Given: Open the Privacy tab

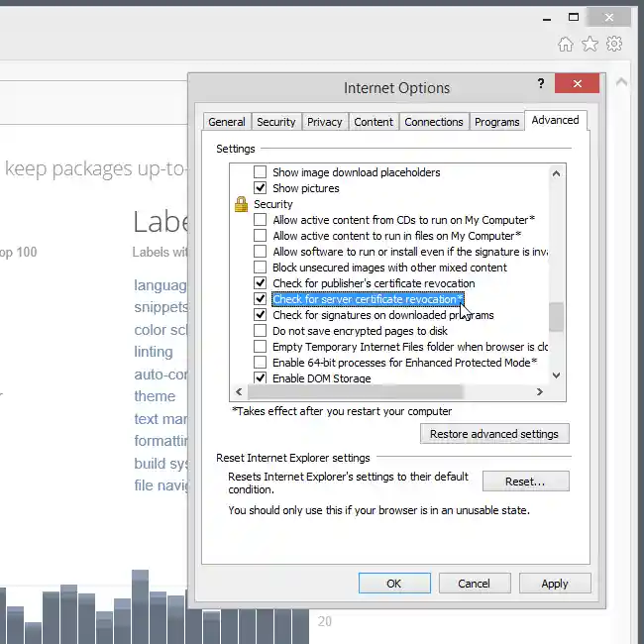Looking at the screenshot, I should [324, 122].
